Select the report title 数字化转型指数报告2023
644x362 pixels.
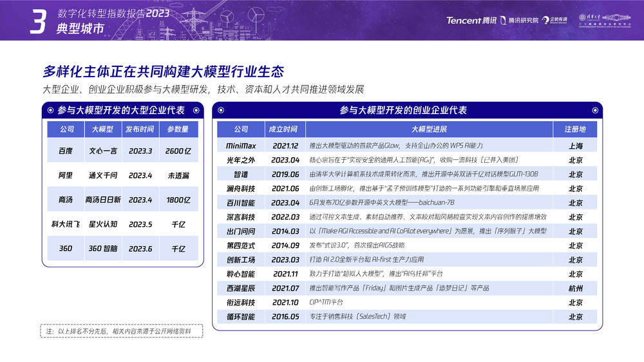pyautogui.click(x=113, y=14)
